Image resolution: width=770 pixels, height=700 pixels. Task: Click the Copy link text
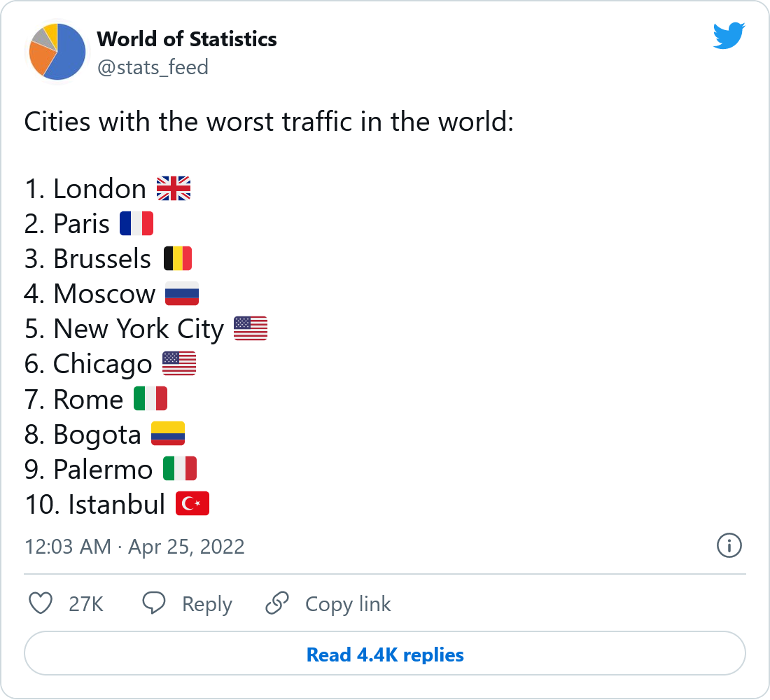[x=348, y=604]
